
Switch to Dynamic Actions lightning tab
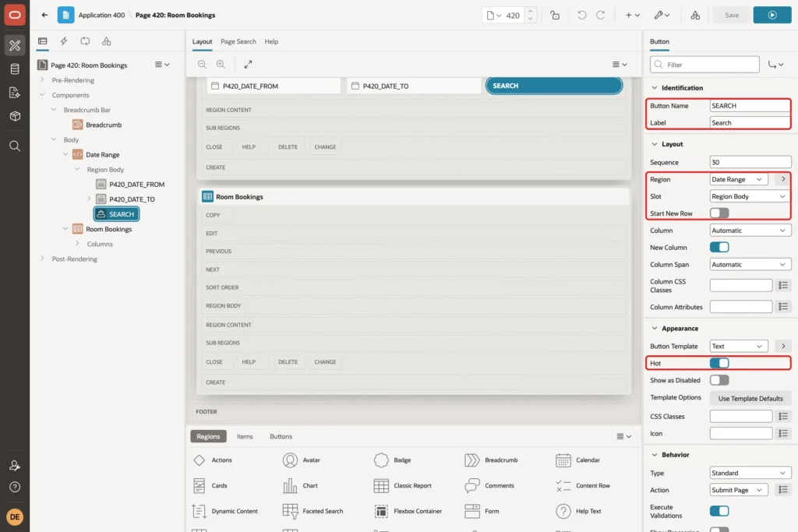click(64, 41)
